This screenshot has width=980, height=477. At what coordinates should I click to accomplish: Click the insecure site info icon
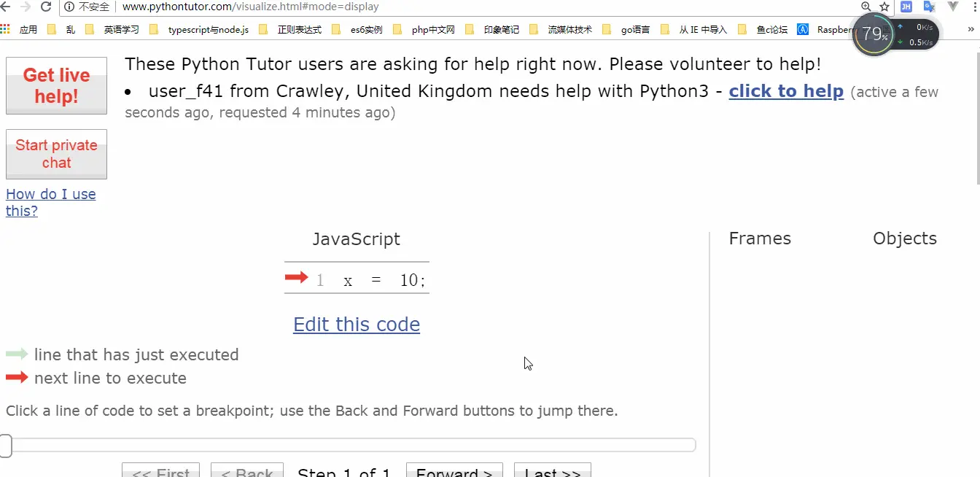click(x=69, y=7)
